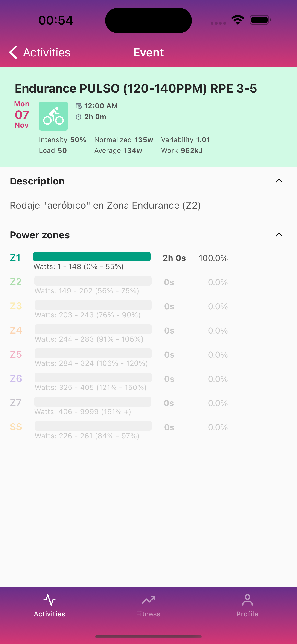The width and height of the screenshot is (297, 644).
Task: Tap the Z2 empty zone bar
Action: coord(93,281)
